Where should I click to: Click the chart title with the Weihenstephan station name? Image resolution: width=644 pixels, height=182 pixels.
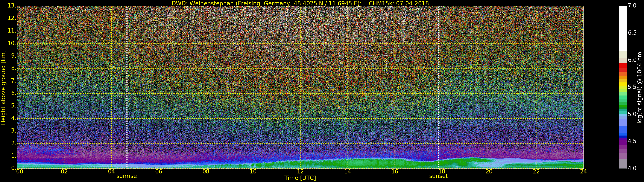coord(300,3)
